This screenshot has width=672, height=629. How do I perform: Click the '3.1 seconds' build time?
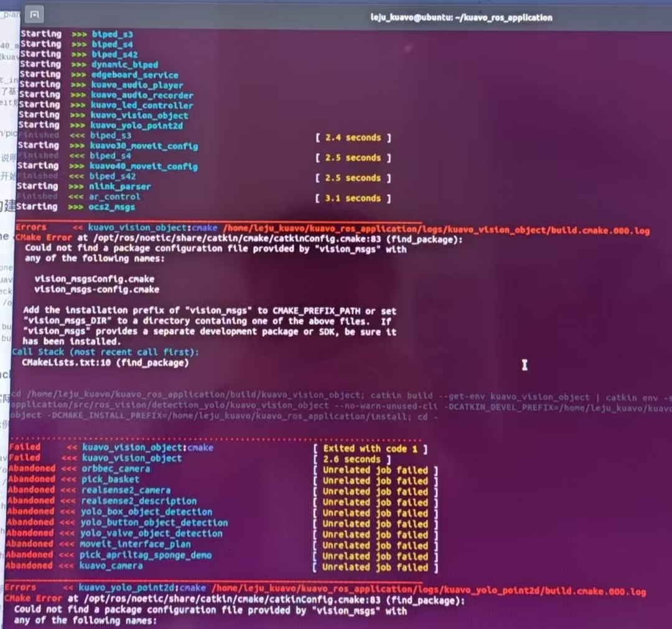(x=353, y=198)
